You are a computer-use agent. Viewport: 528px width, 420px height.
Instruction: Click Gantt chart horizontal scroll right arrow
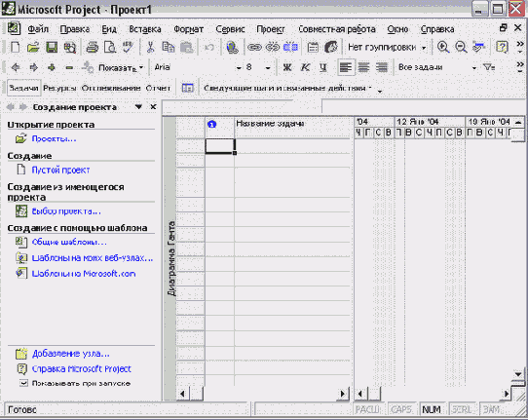pyautogui.click(x=506, y=393)
